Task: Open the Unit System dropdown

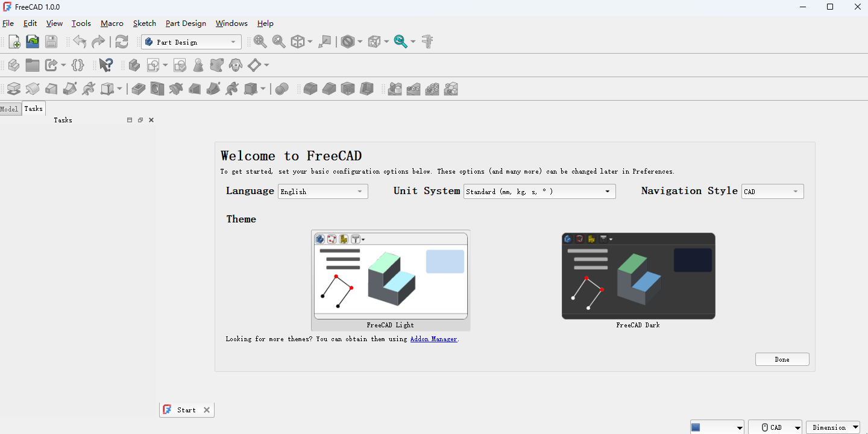Action: pos(539,192)
